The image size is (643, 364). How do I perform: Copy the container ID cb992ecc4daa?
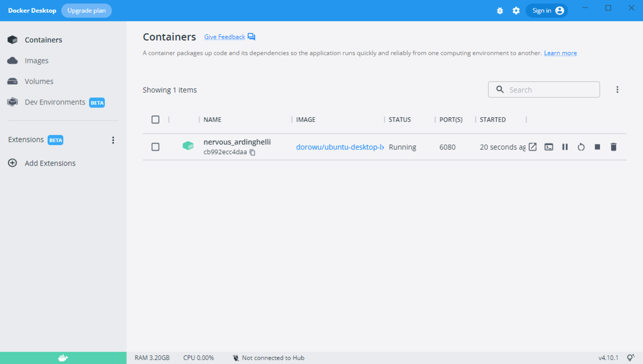point(252,152)
